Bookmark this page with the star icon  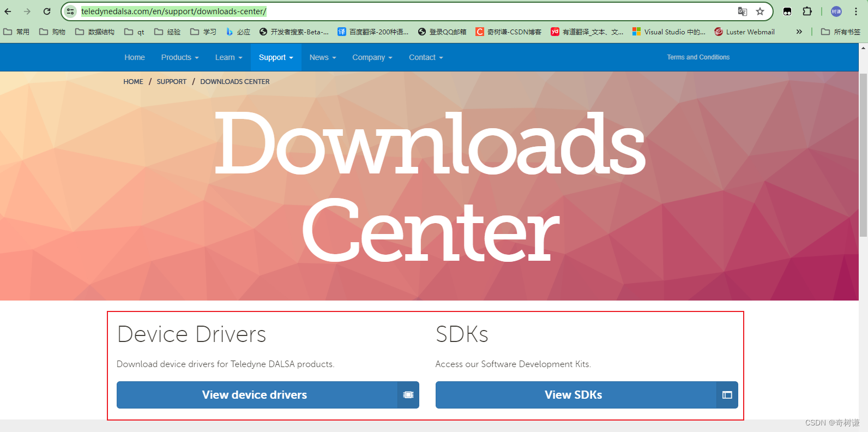(x=760, y=11)
